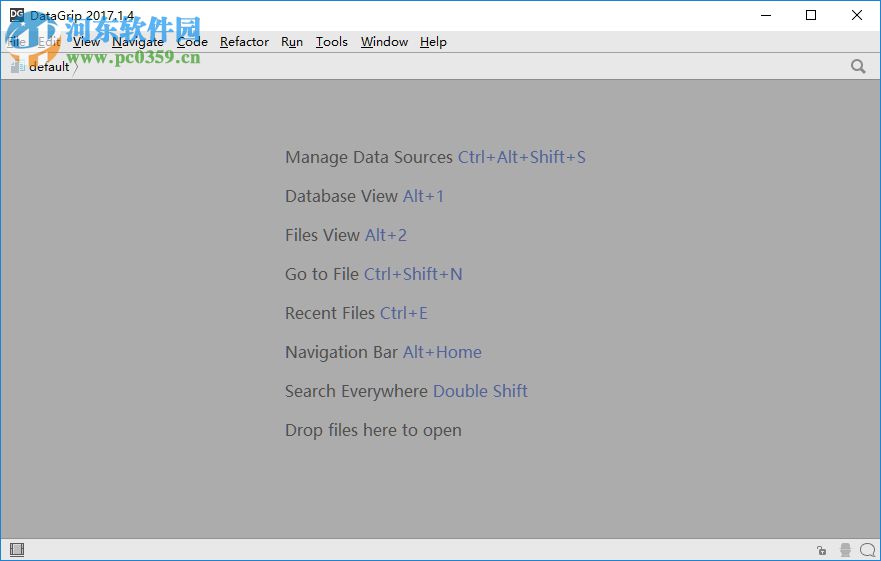Screen dimensions: 881x561
Task: Click the Manage Data Sources hint text
Action: click(369, 157)
